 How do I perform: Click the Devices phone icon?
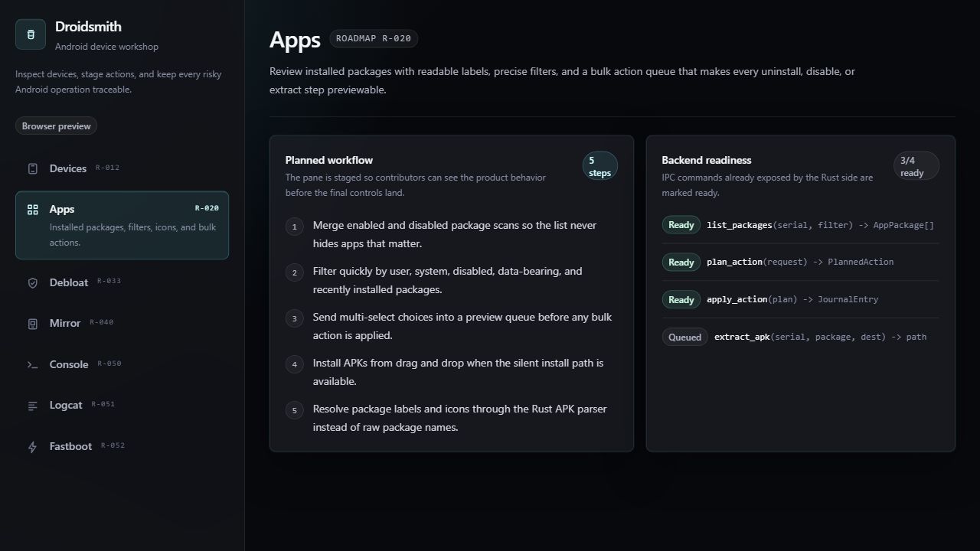(33, 168)
